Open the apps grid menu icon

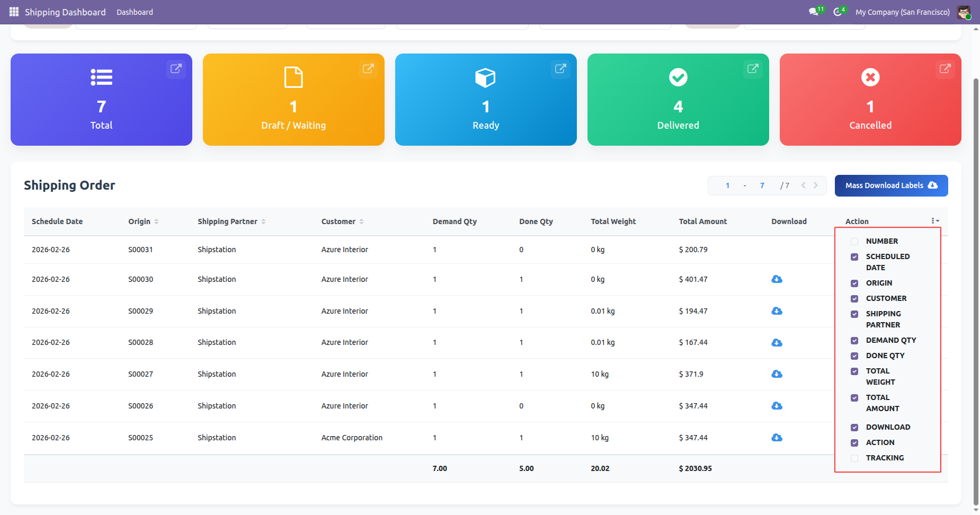[x=14, y=12]
